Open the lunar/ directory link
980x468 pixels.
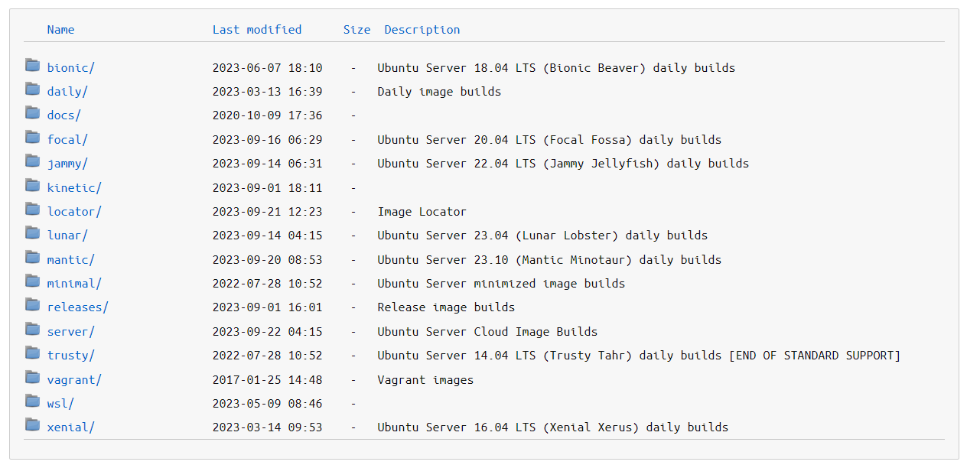pyautogui.click(x=67, y=236)
